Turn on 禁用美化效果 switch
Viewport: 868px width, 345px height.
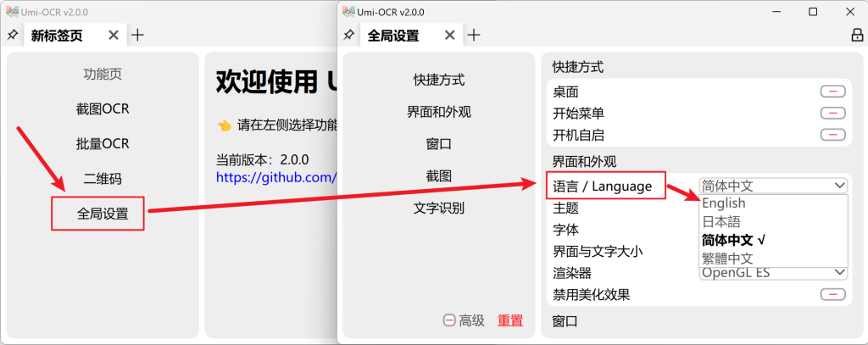click(833, 294)
